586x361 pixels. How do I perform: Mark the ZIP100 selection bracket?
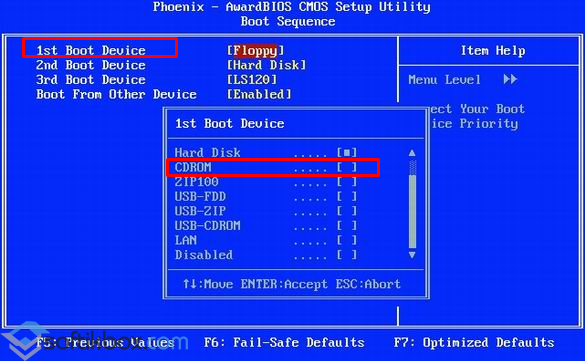[347, 182]
